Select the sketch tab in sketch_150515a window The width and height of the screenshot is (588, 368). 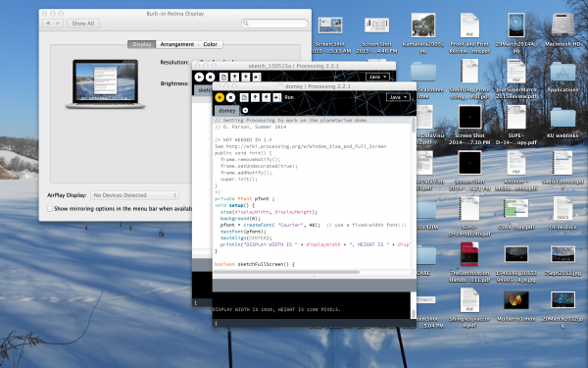coord(203,90)
